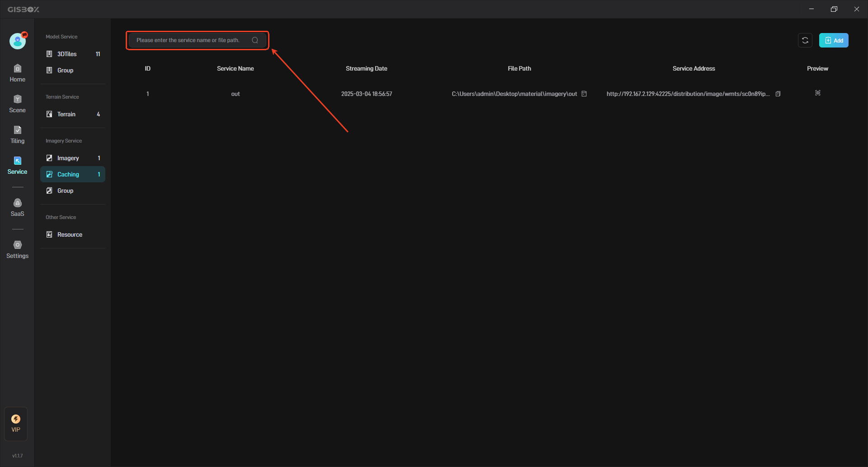
Task: Click the GISBOX logo
Action: tap(24, 9)
